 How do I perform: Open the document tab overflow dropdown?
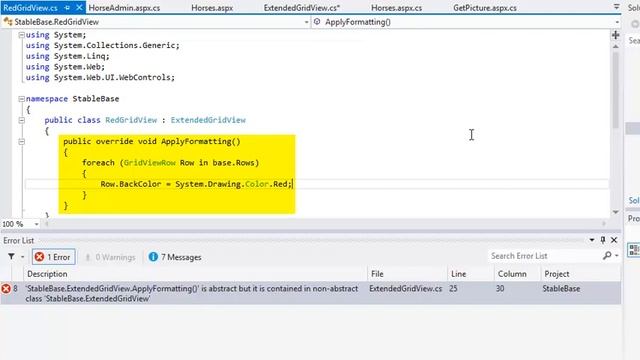[x=616, y=7]
